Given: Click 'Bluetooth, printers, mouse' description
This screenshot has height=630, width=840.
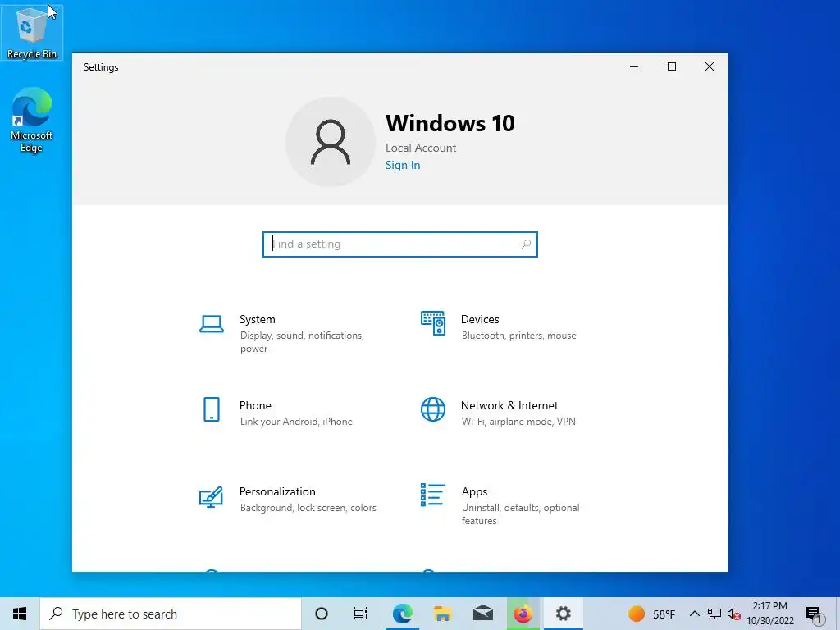Looking at the screenshot, I should (x=518, y=336).
